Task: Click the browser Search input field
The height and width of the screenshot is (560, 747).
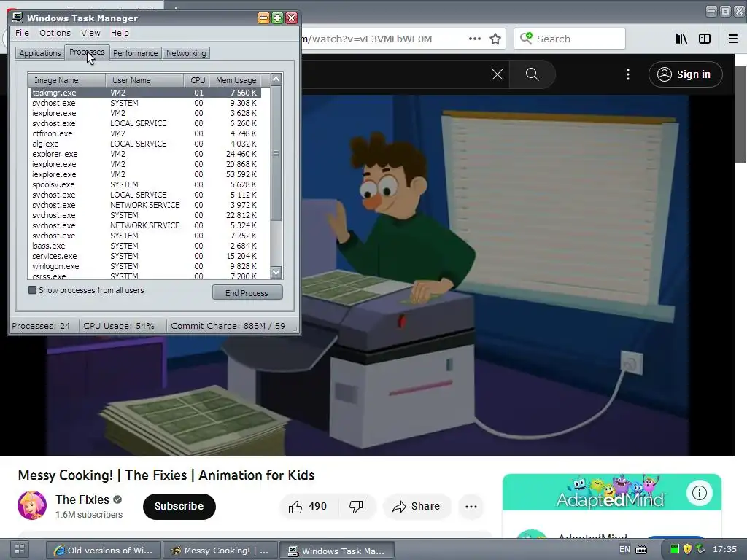Action: [x=570, y=39]
